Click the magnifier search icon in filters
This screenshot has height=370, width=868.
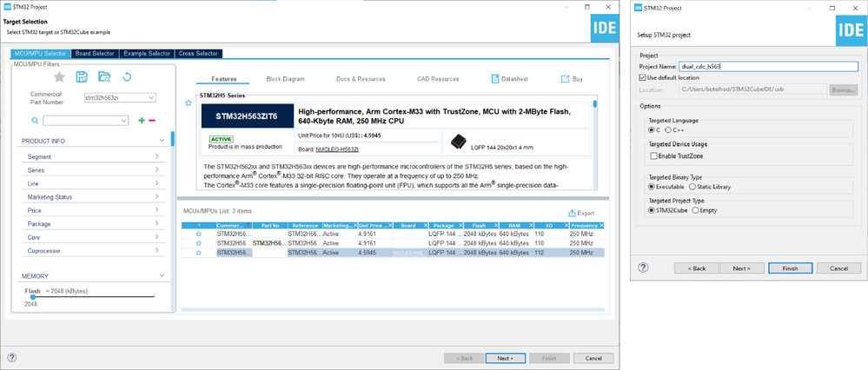point(35,120)
